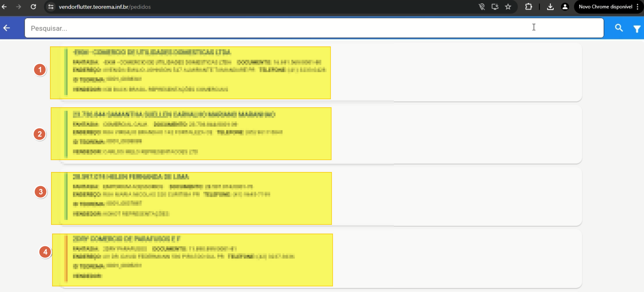Viewport: 644px width, 292px height.
Task: Run search with the magnifier icon
Action: point(619,28)
